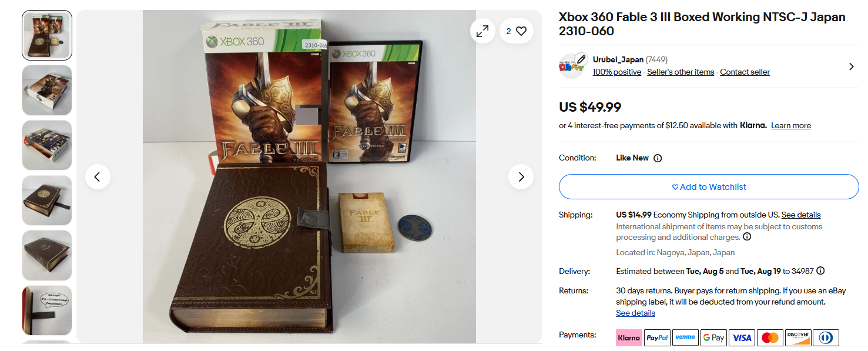Add to Watchlist button

708,187
